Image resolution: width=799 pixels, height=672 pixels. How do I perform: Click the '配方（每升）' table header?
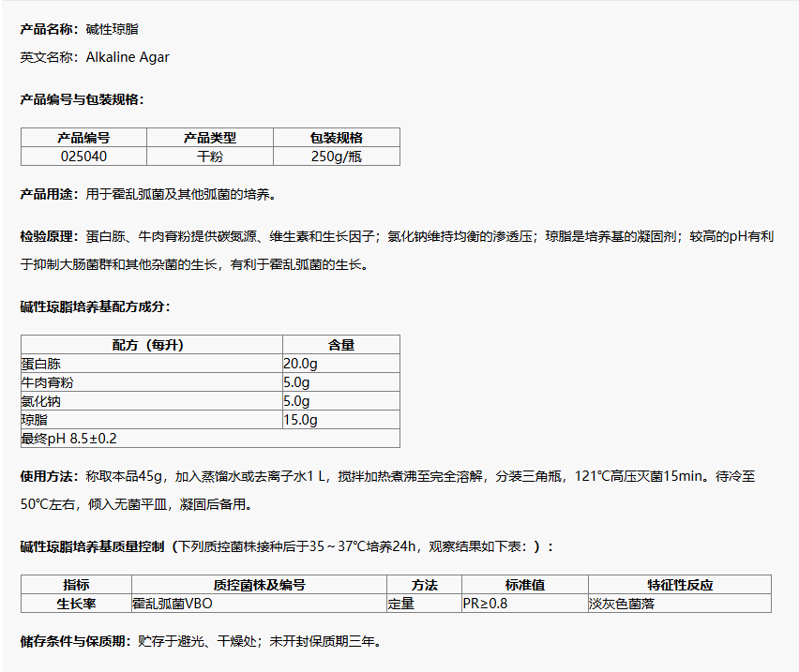151,345
